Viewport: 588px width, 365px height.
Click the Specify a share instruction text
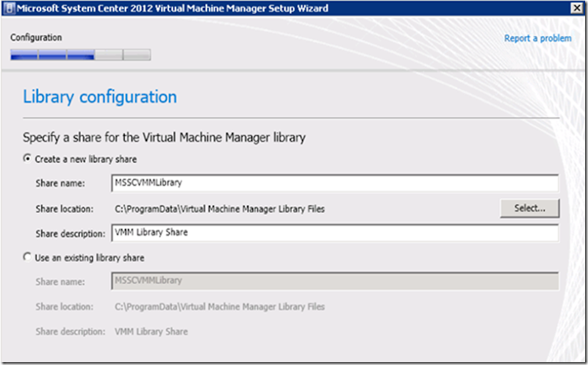[x=164, y=137]
